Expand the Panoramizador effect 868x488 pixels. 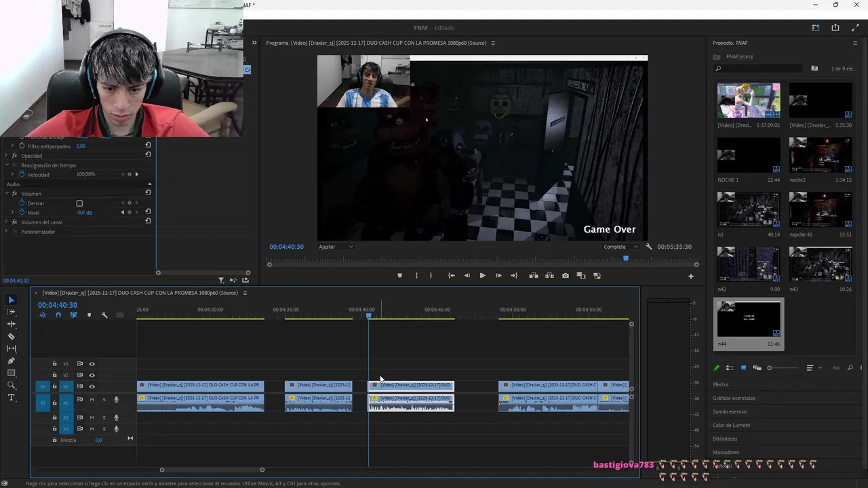click(x=6, y=232)
